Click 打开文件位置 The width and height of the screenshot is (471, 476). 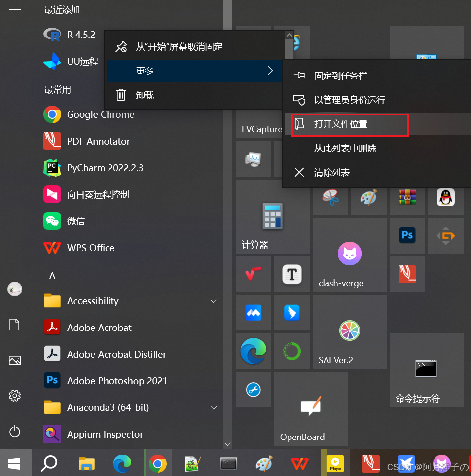pos(378,124)
